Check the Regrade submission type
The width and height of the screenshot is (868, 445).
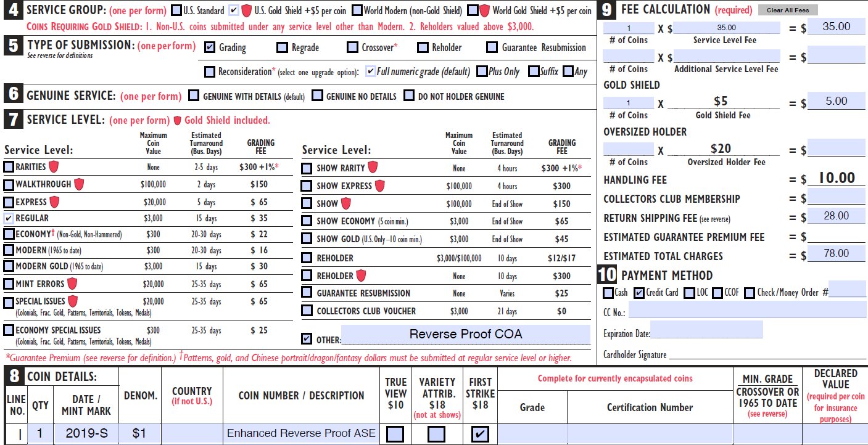pos(282,47)
